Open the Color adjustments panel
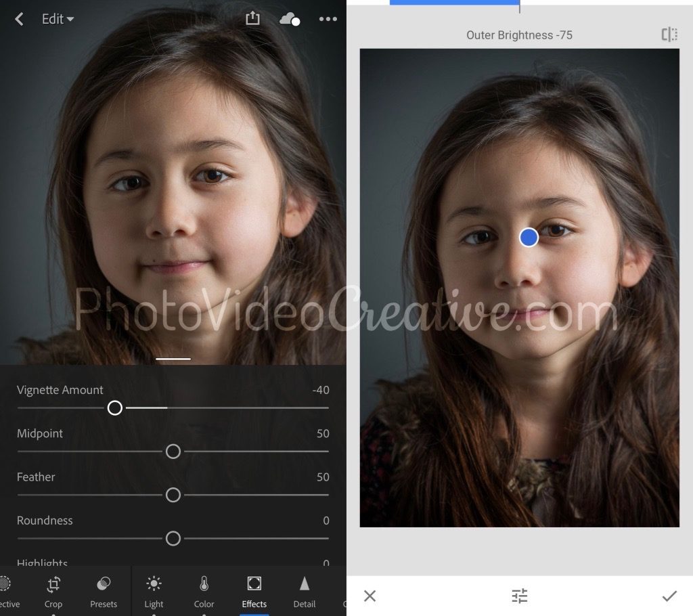The image size is (693, 616). click(204, 590)
